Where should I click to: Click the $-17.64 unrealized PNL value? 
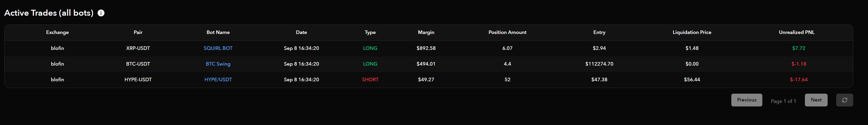(799, 80)
